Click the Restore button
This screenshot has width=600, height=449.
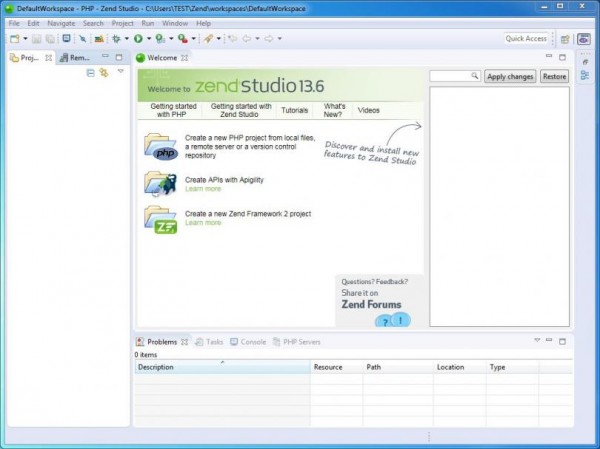[x=554, y=76]
